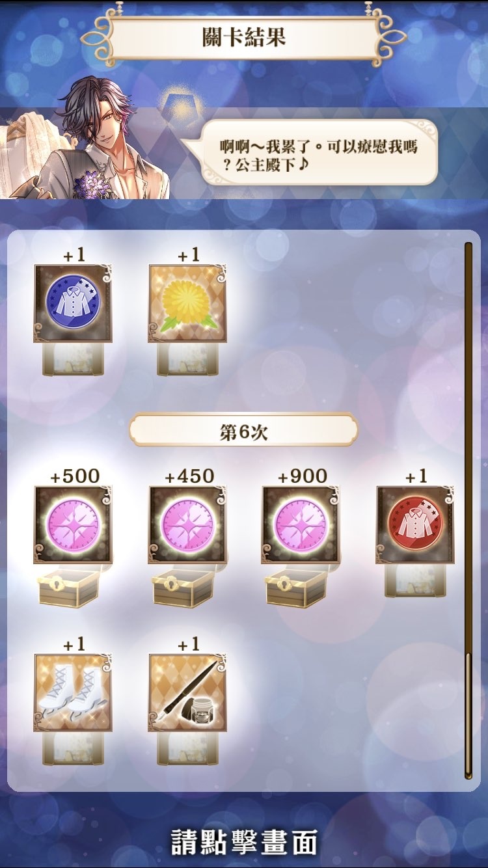This screenshot has width=488, height=868.
Task: Tap the +450 pink gem reward
Action: tap(187, 524)
